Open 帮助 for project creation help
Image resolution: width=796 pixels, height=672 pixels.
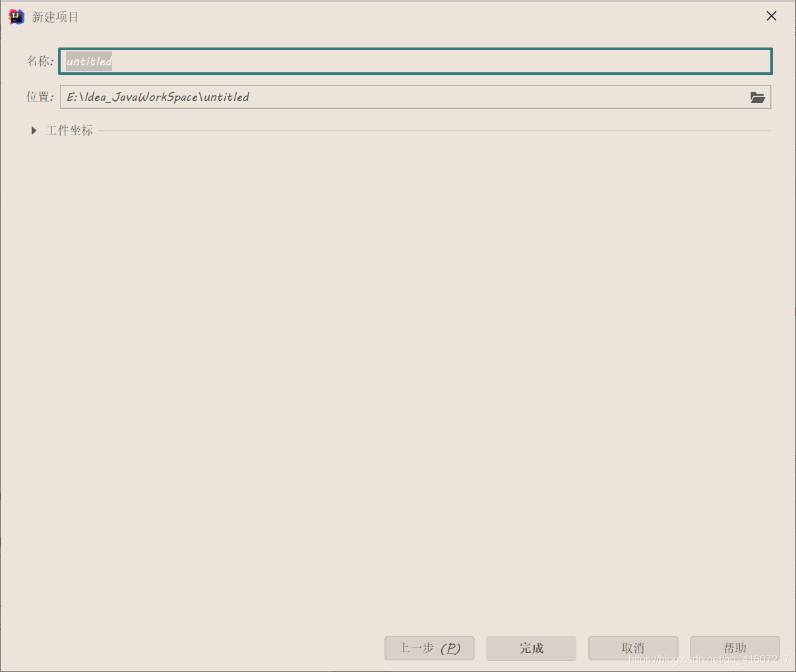735,648
